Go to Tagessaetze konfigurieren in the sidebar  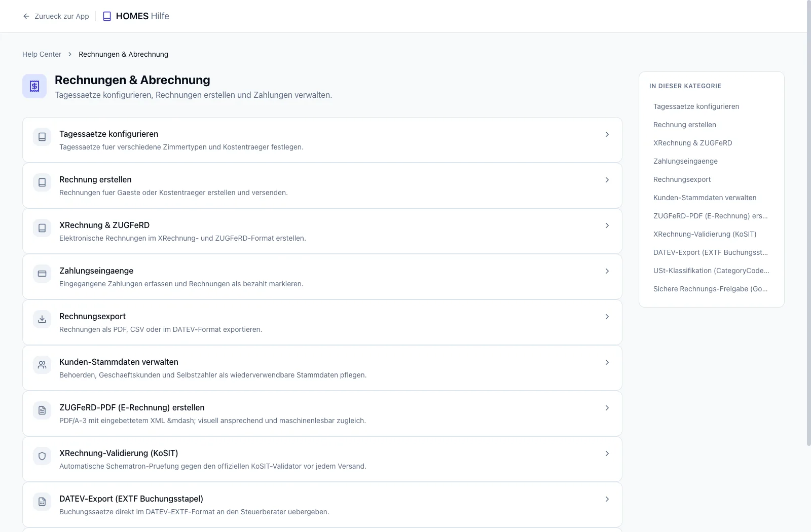coord(696,106)
